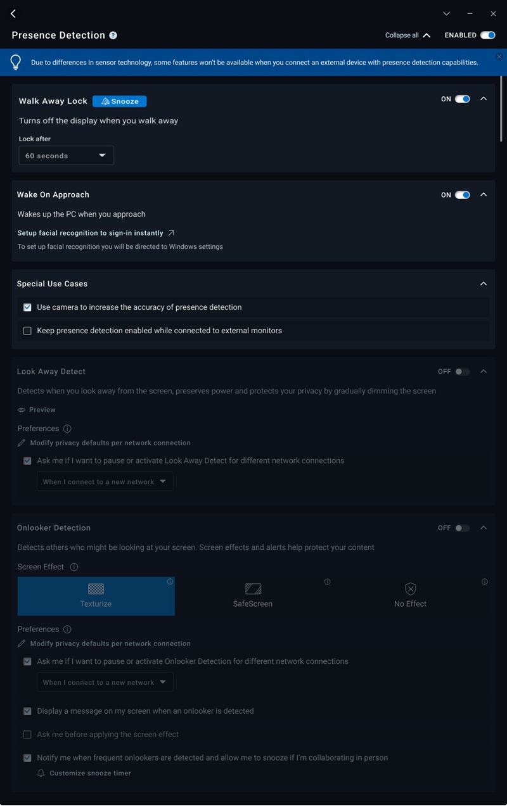
Task: Click info icon on Texturize tile
Action: 170,581
